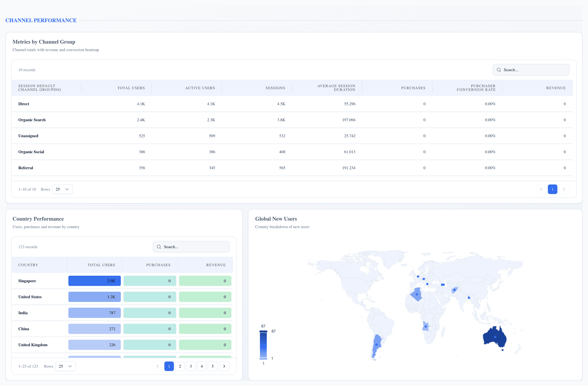This screenshot has width=588, height=386.
Task: Go to page 5 of country table
Action: 213,366
